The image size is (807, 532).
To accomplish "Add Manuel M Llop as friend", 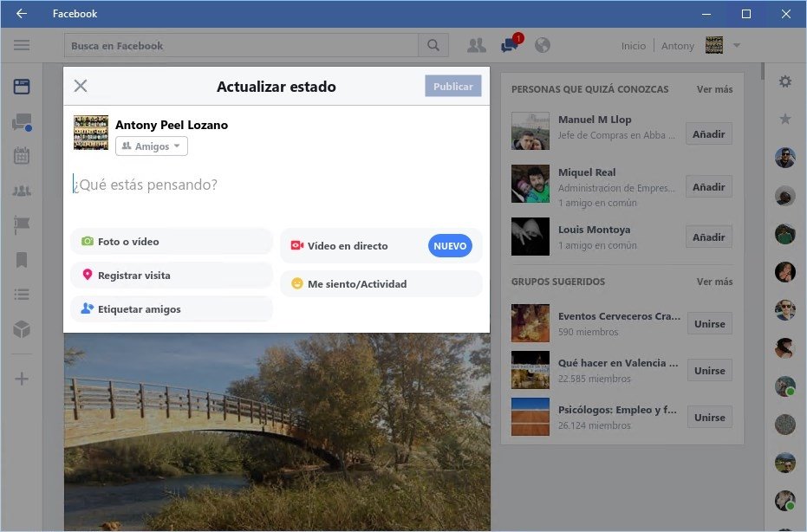I will pos(709,133).
